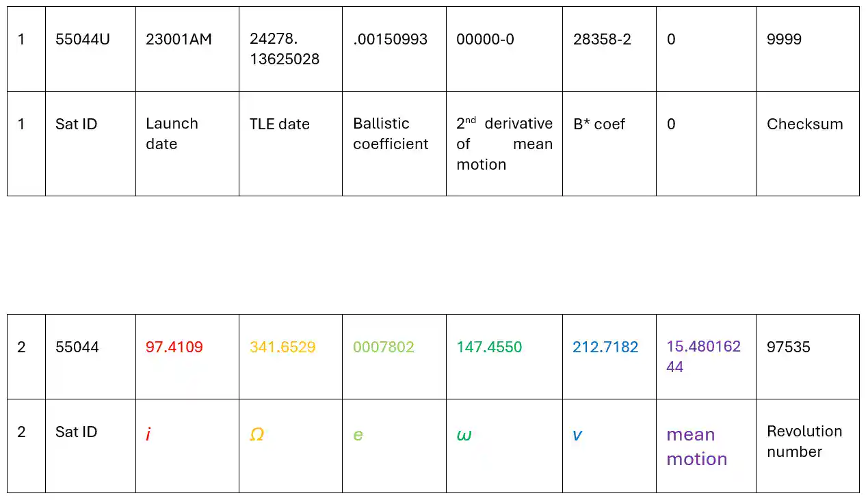Image resolution: width=868 pixels, height=500 pixels.
Task: Select the 9999 checksum value
Action: (x=784, y=40)
